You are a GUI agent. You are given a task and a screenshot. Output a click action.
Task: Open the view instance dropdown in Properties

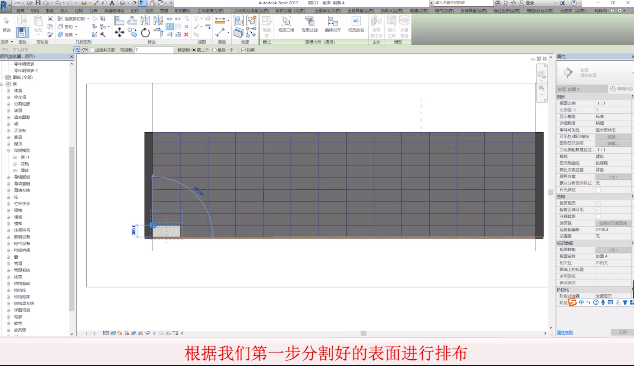click(x=582, y=89)
